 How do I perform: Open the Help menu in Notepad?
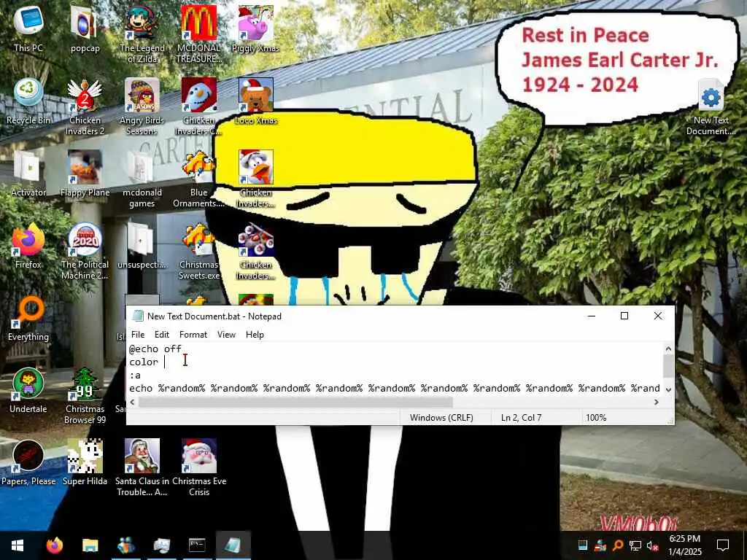255,334
